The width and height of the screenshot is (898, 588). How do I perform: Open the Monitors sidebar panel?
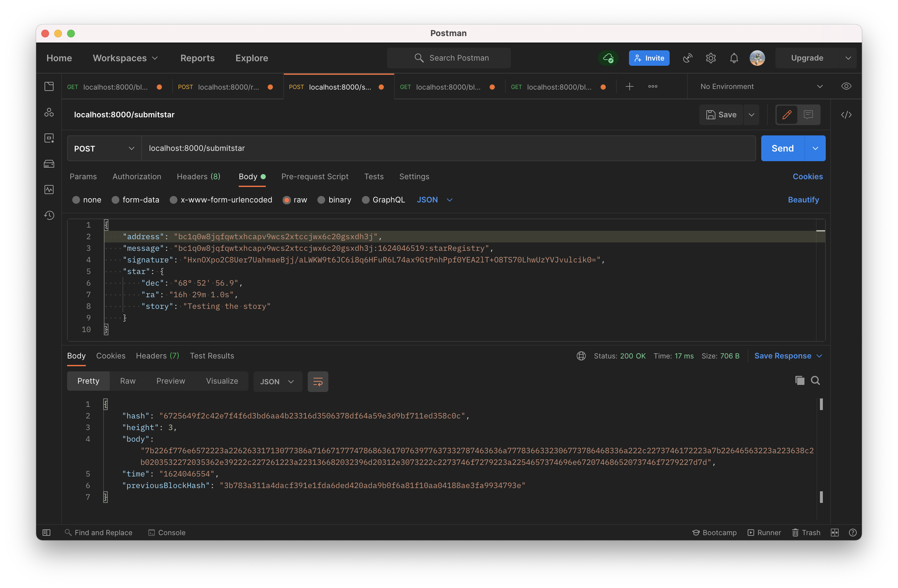(x=49, y=189)
